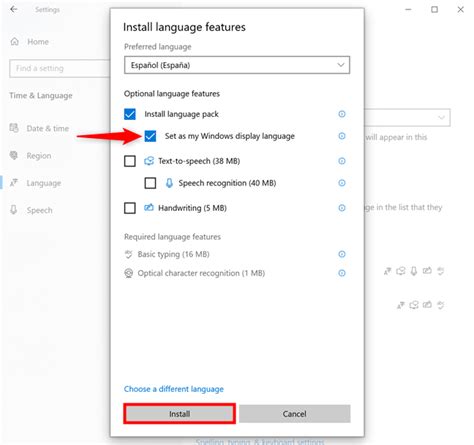474x445 pixels.
Task: Enable Speech recognition (40 MB) checkbox
Action: point(150,183)
